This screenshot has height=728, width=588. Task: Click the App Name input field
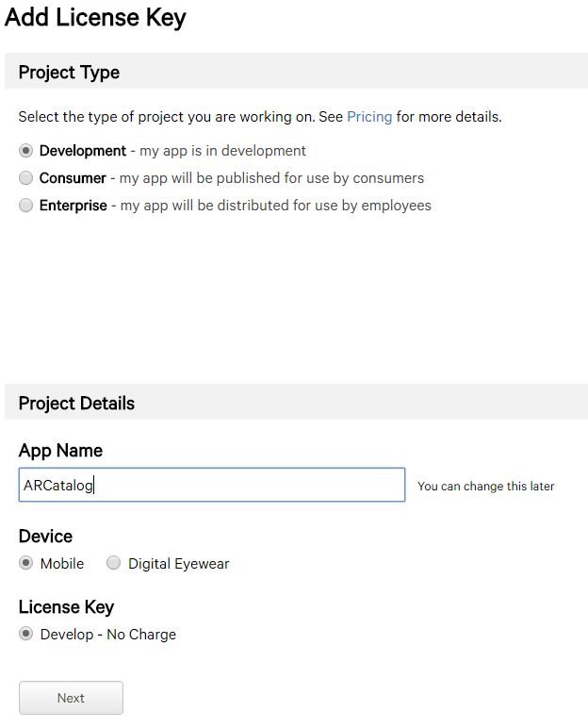point(212,485)
